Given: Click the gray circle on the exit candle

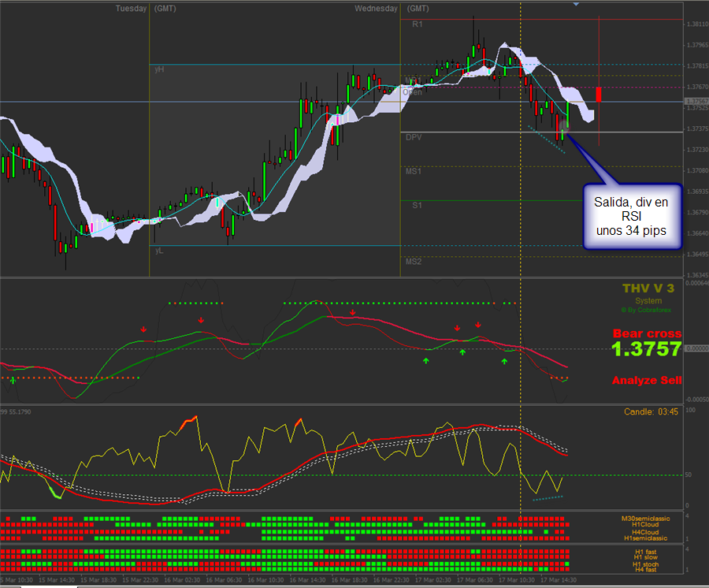Looking at the screenshot, I should point(563,126).
